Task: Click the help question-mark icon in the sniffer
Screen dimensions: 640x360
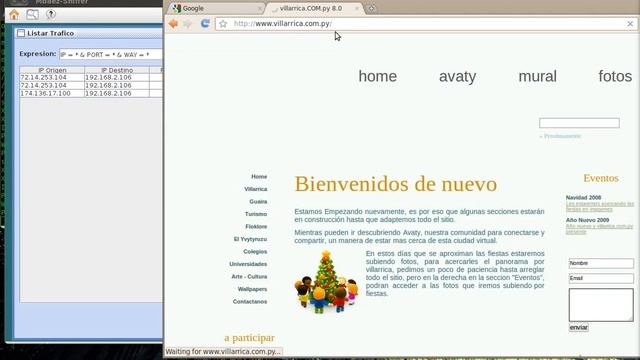Action: tap(51, 14)
